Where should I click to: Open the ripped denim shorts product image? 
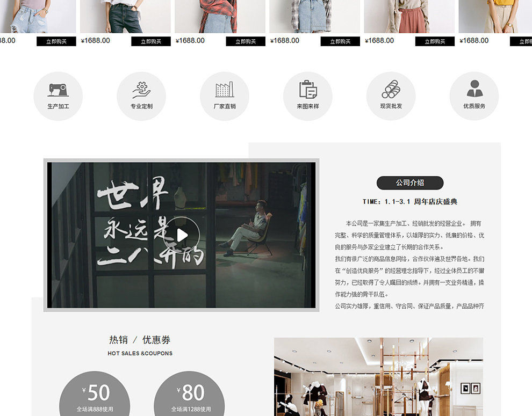tap(38, 16)
